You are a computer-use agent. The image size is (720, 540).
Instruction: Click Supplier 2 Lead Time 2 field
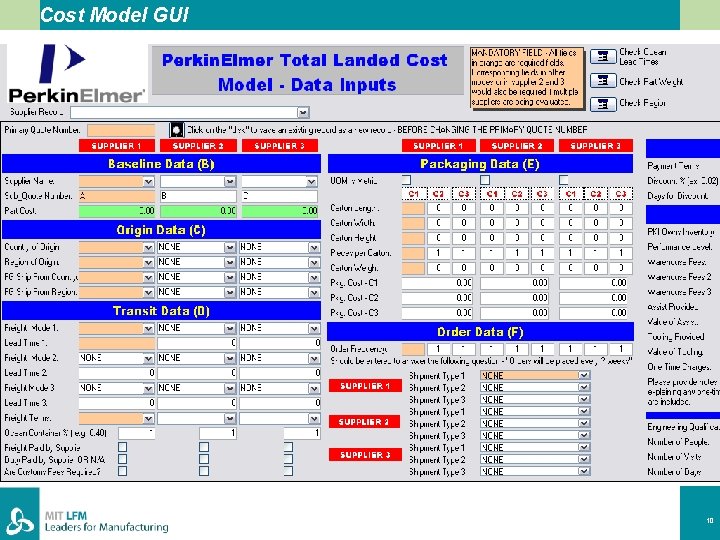(x=197, y=373)
